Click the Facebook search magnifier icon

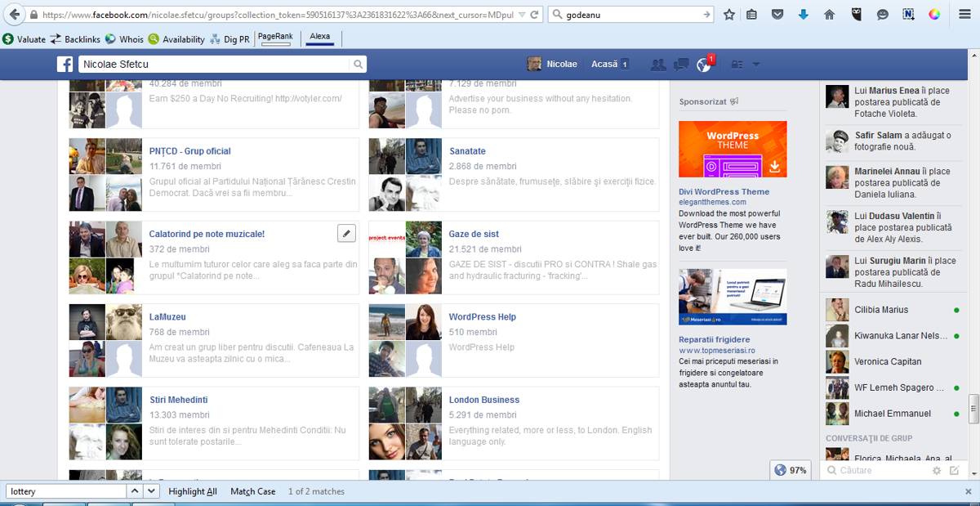(358, 65)
